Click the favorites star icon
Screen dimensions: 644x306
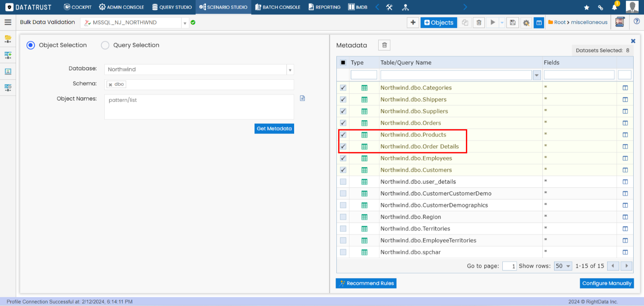[x=586, y=7]
